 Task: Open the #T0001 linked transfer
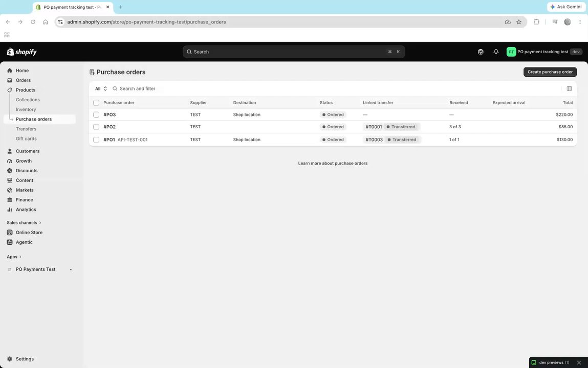374,127
